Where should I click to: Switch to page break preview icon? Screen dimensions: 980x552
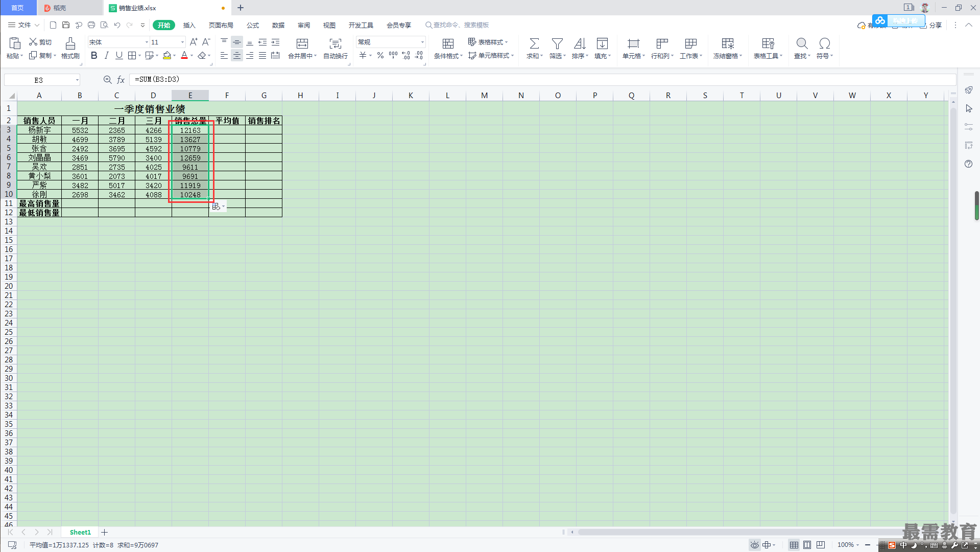pos(821,545)
